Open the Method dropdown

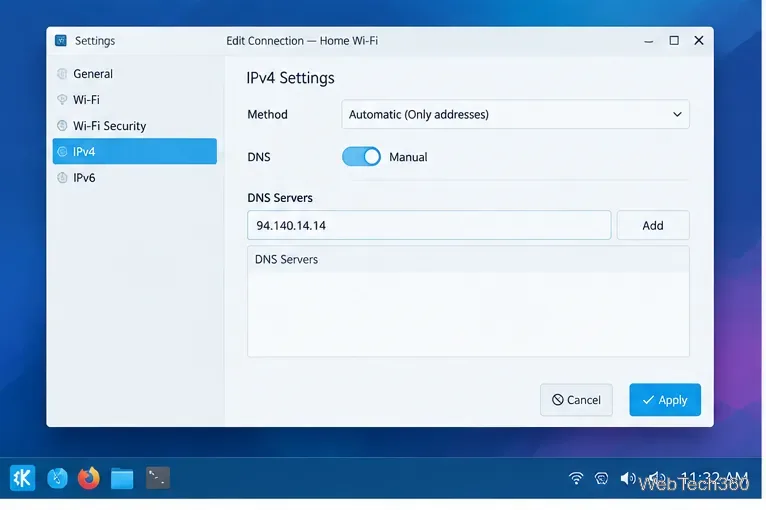(515, 114)
